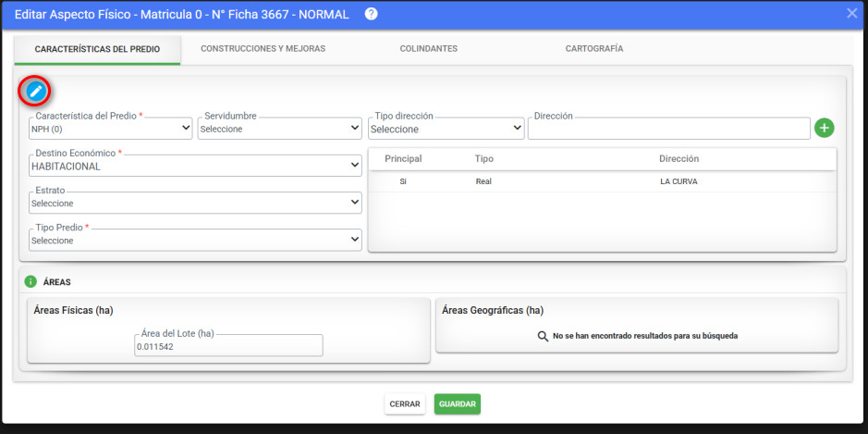Image resolution: width=868 pixels, height=434 pixels.
Task: Open the Tipo dirección dropdown
Action: (446, 129)
